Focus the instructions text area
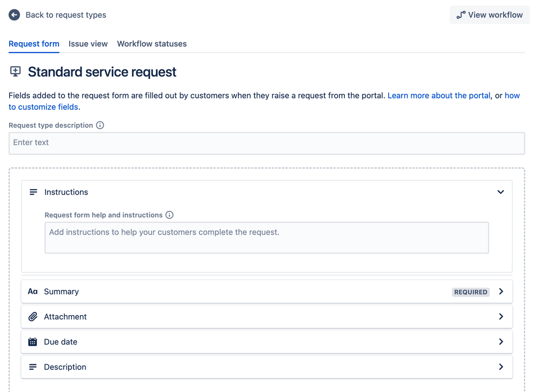The height and width of the screenshot is (392, 540). 266,238
